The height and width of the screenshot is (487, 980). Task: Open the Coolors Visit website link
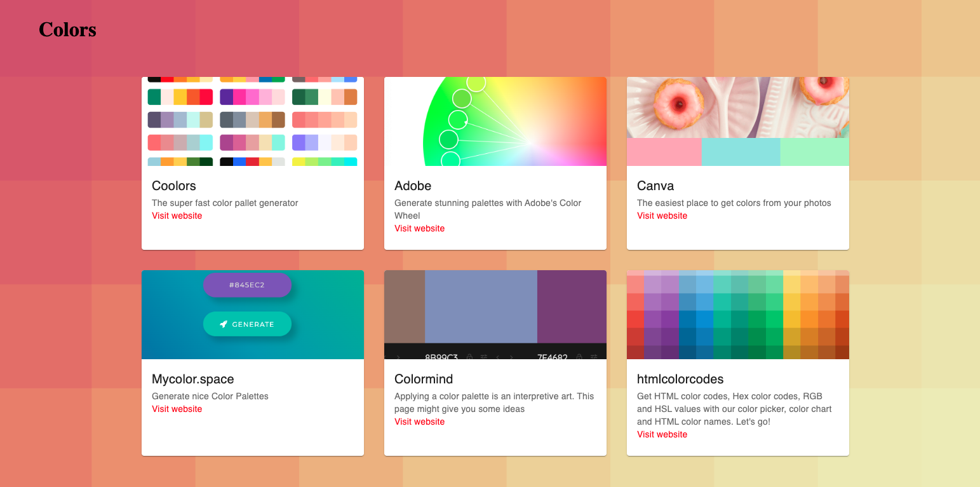pos(177,216)
